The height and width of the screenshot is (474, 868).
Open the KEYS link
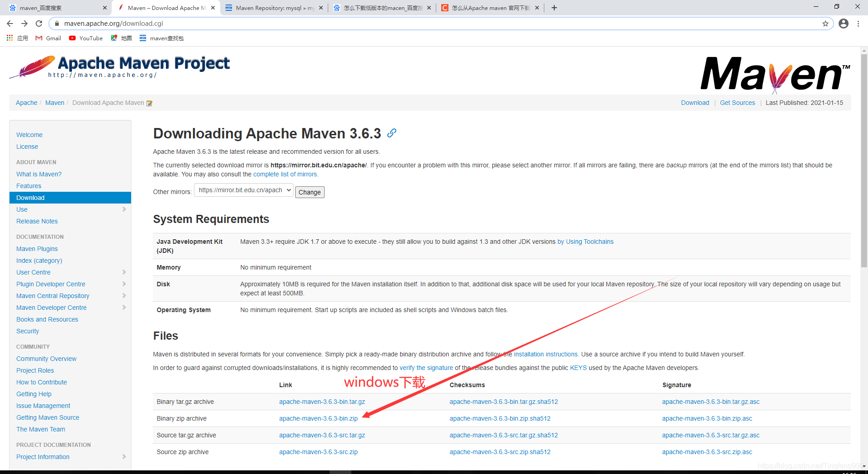tap(578, 368)
